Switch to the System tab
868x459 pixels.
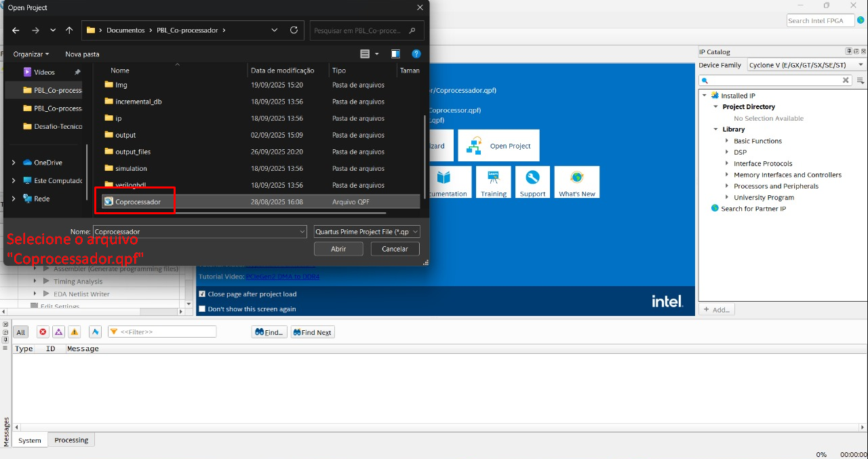pos(30,440)
